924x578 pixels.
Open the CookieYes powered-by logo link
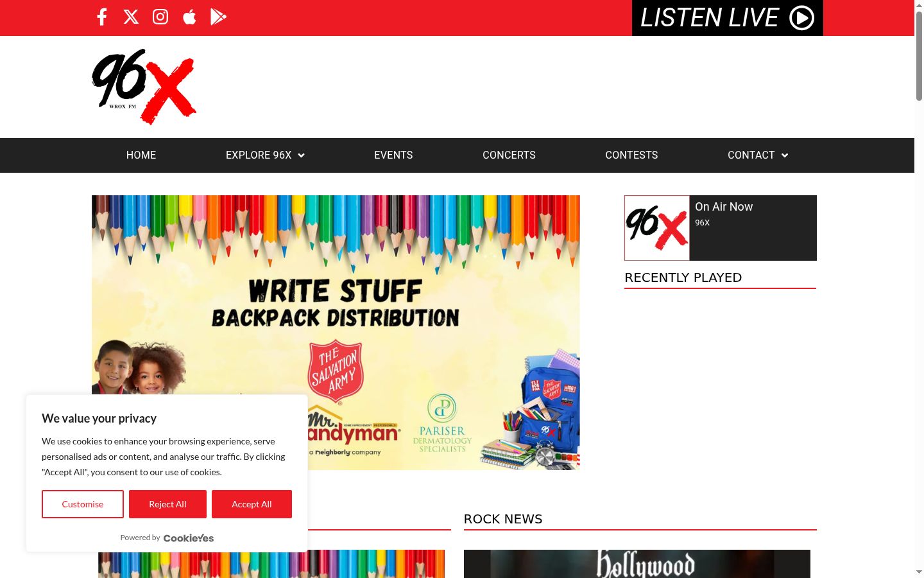click(189, 538)
